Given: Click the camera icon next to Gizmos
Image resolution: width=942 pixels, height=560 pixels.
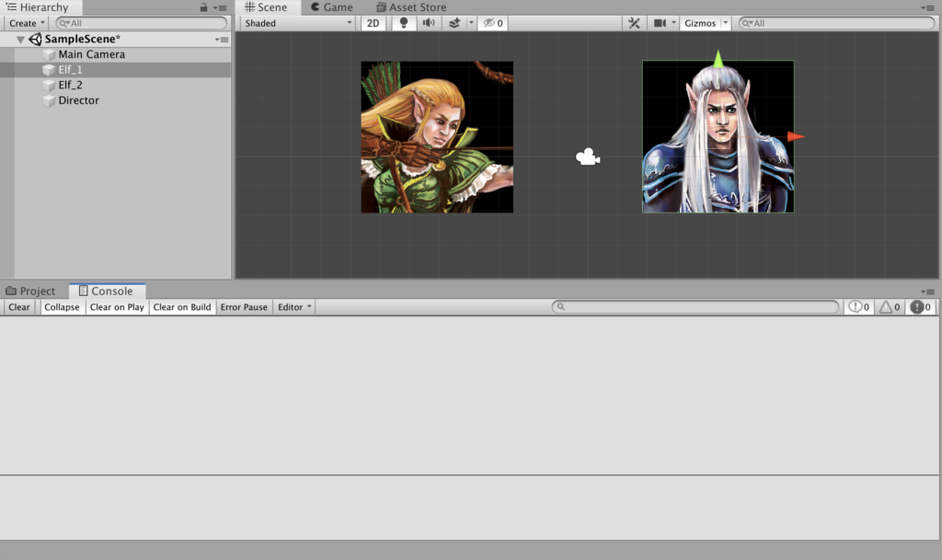Looking at the screenshot, I should 659,23.
